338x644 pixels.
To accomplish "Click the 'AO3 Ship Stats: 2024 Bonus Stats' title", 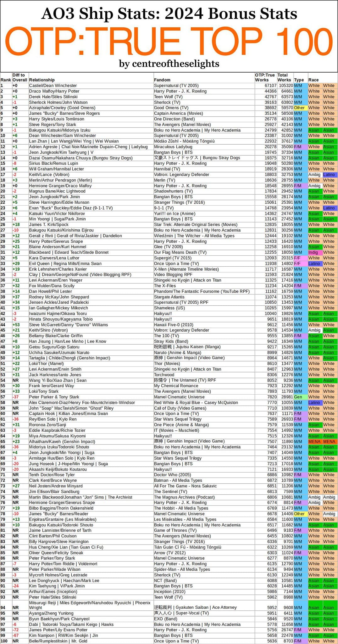I will click(x=169, y=14).
